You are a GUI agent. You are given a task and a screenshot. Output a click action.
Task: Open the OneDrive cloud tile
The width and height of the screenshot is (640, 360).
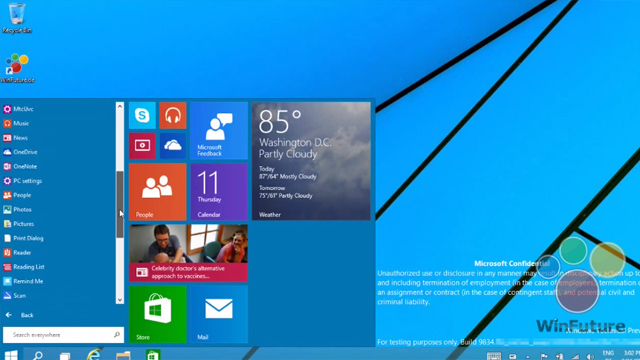point(173,146)
